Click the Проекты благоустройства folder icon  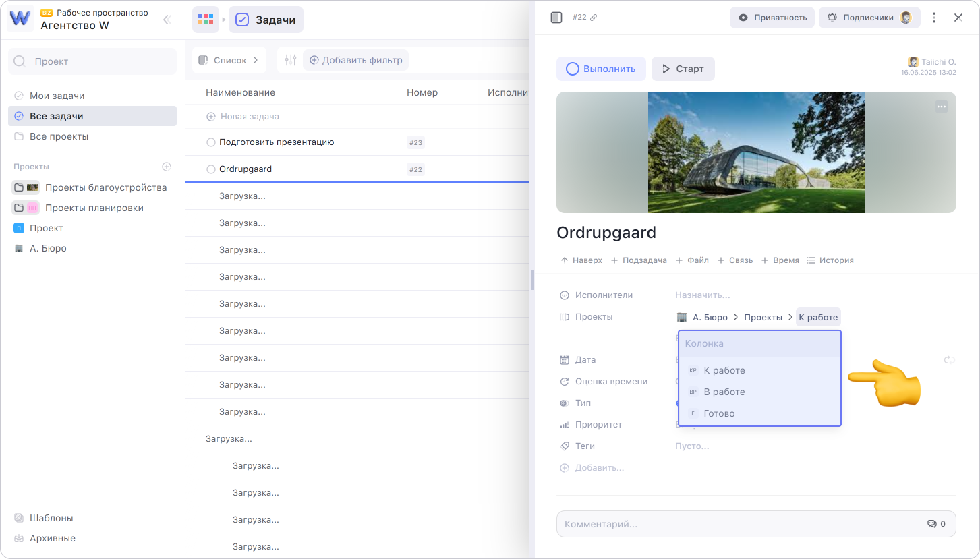19,187
